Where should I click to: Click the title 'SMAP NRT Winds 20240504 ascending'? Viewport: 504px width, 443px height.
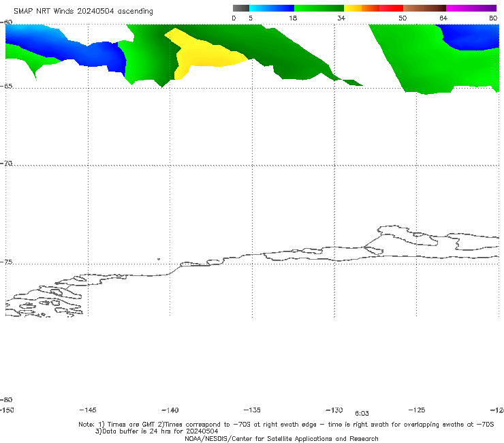point(83,11)
